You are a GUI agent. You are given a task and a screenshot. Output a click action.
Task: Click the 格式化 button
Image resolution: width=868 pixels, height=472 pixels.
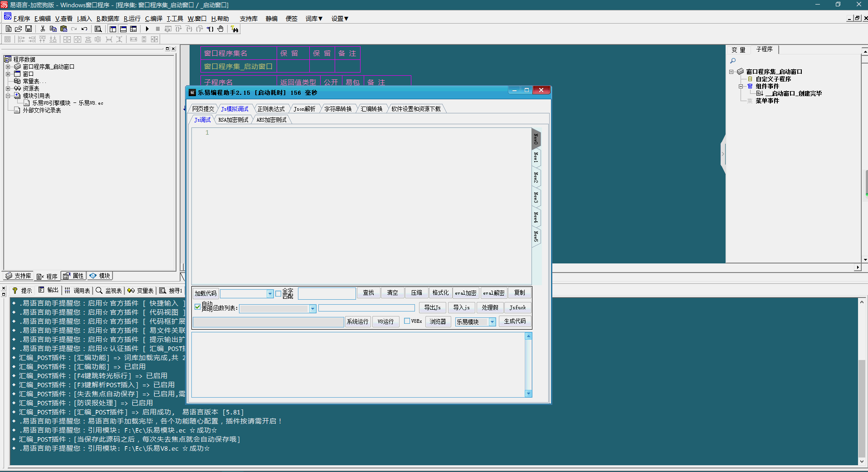pos(440,293)
